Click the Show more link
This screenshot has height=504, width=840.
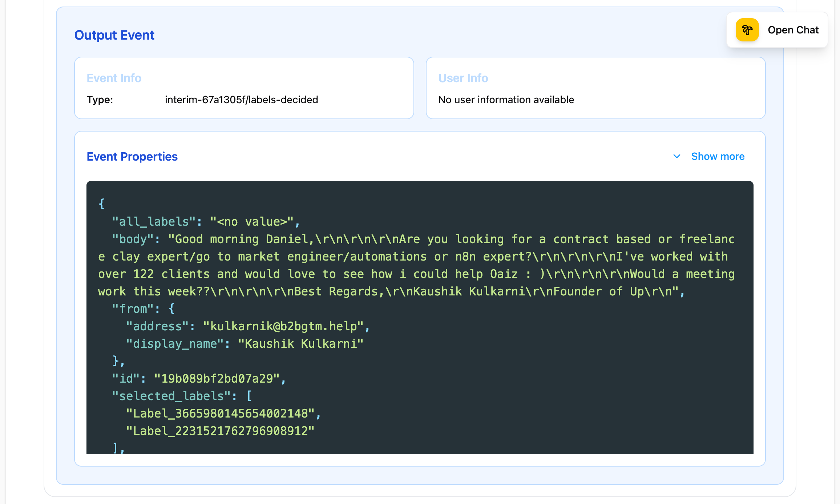coord(718,156)
